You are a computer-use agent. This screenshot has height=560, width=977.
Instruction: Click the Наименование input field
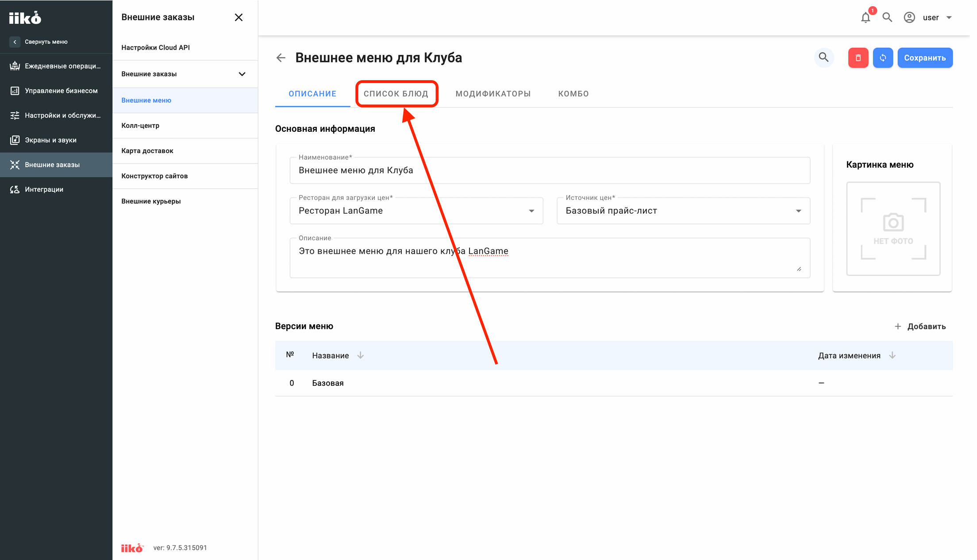coord(550,170)
